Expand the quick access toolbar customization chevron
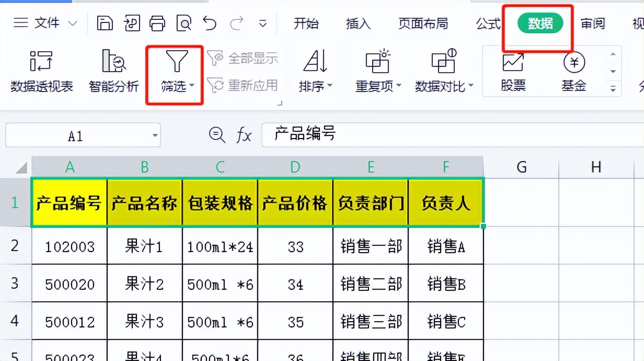The height and width of the screenshot is (361, 644). point(264,24)
